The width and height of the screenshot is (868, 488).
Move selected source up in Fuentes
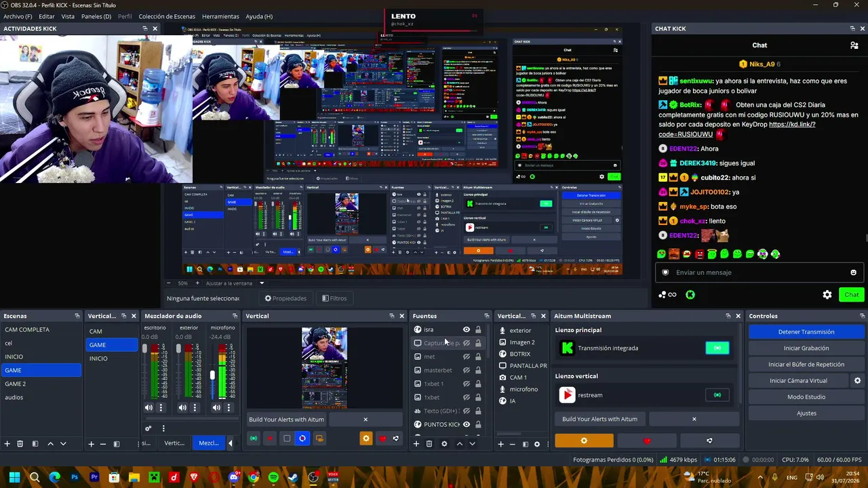pyautogui.click(x=459, y=444)
